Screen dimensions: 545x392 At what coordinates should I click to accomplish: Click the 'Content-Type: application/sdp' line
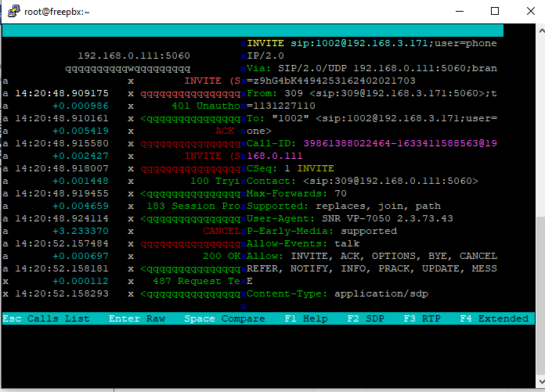pos(337,293)
